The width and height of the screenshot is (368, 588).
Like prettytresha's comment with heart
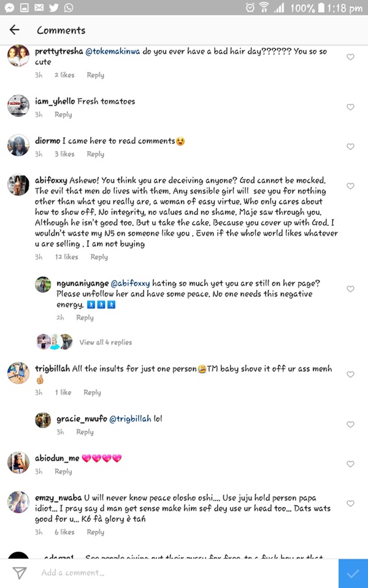point(350,57)
